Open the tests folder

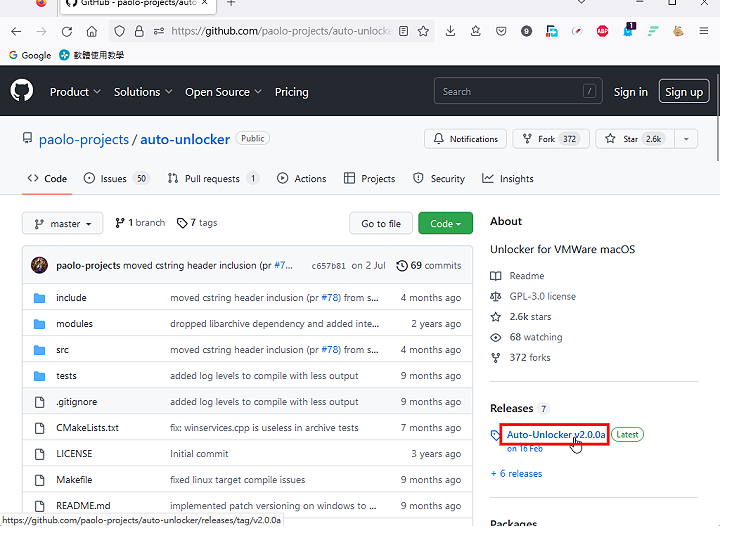pos(66,376)
